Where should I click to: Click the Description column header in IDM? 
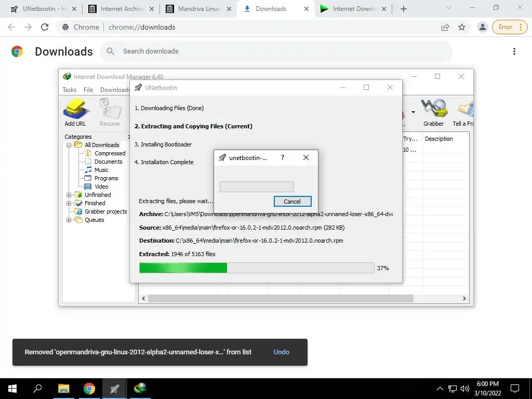[x=438, y=139]
